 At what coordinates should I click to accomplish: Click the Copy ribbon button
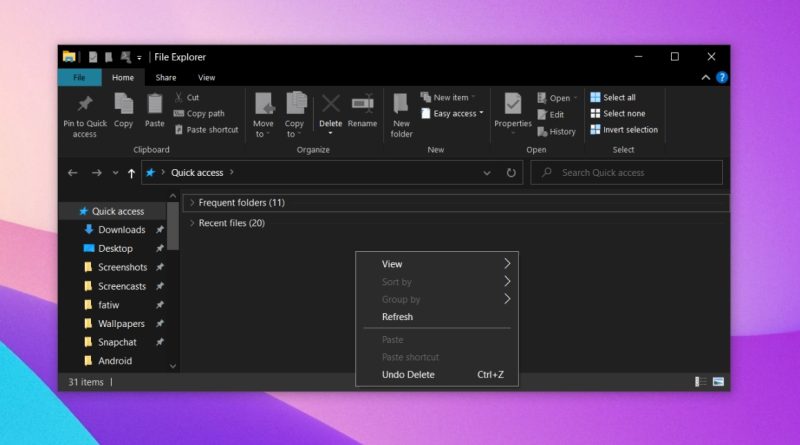pos(123,110)
